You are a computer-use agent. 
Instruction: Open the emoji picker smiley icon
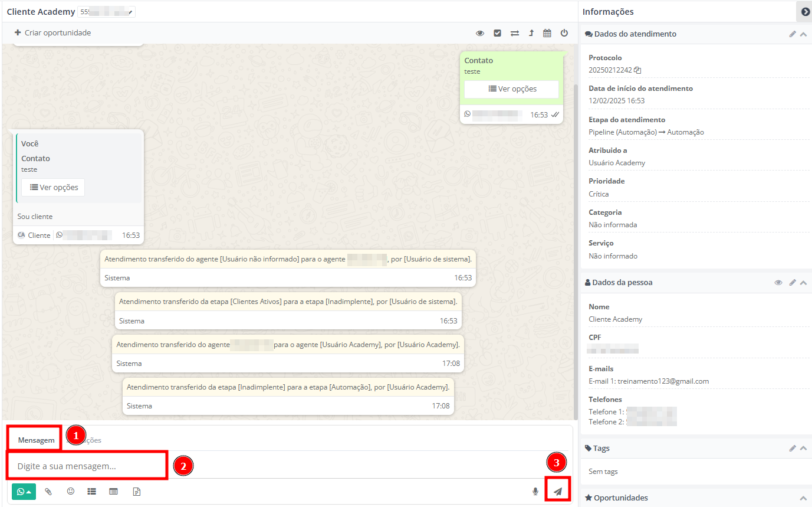tap(71, 491)
